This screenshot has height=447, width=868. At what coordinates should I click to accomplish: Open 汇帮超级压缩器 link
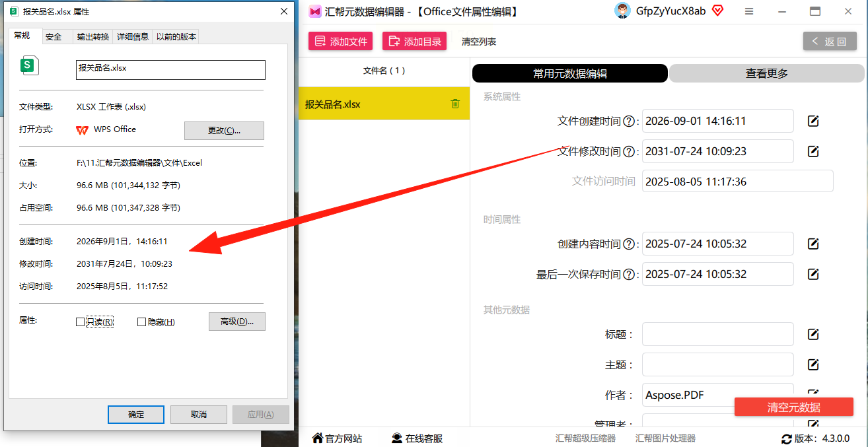[x=585, y=438]
